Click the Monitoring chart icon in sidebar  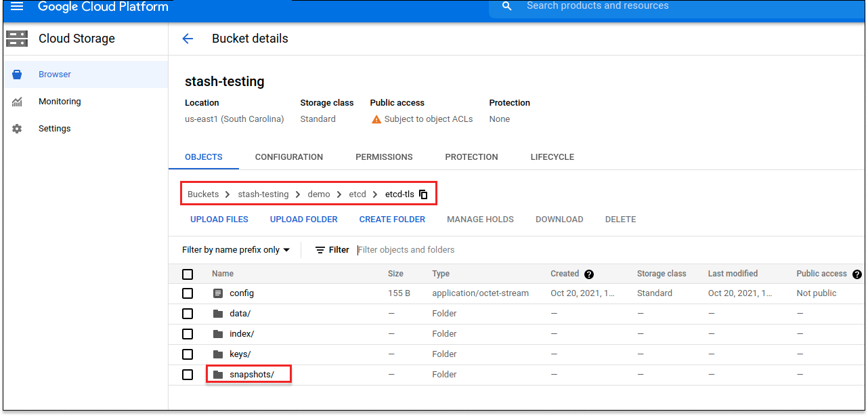pos(17,102)
